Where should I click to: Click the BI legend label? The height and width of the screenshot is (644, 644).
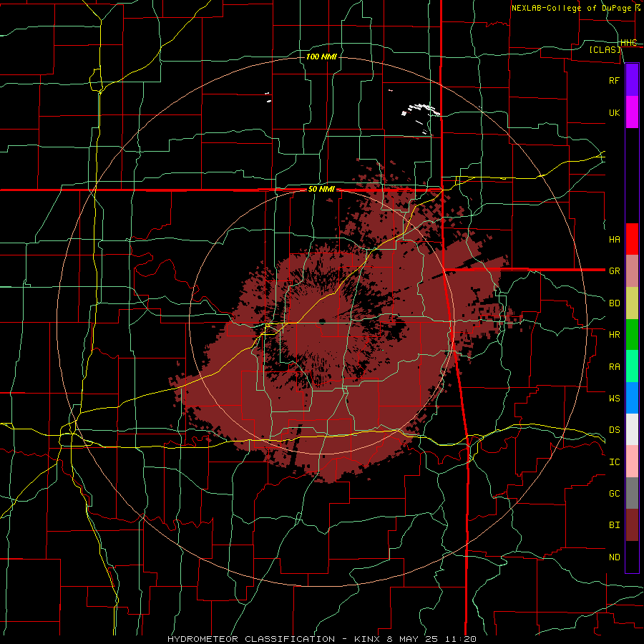point(614,525)
